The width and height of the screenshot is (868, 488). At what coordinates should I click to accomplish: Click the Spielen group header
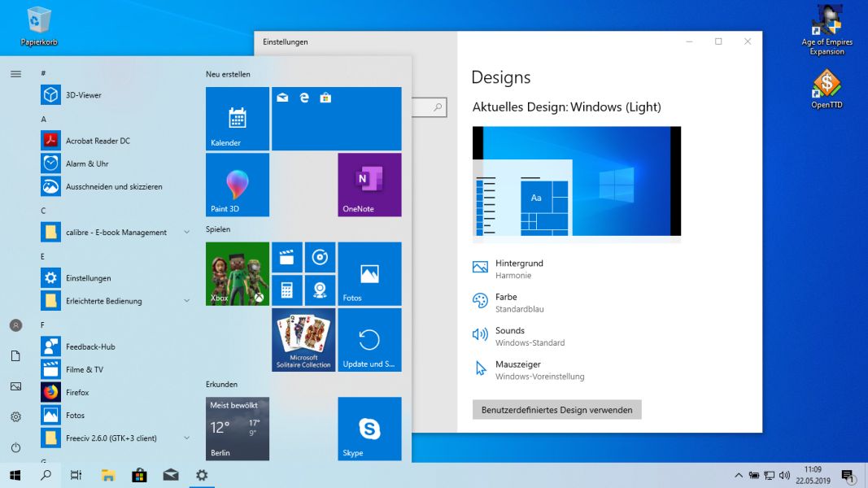[x=218, y=229]
